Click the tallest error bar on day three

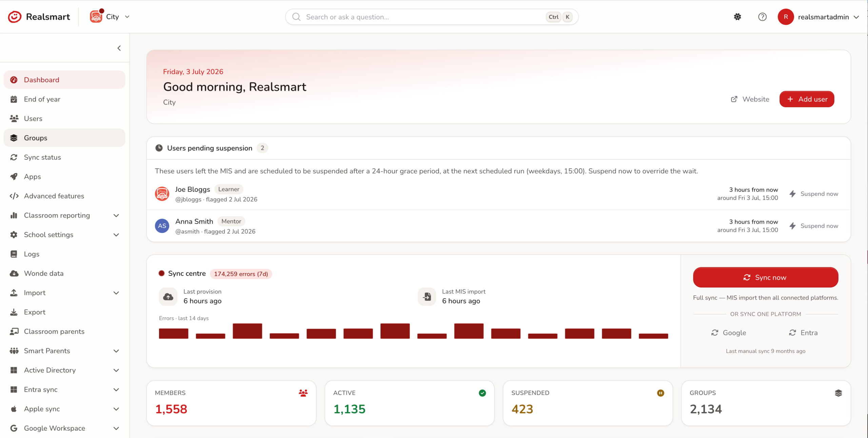click(x=247, y=331)
